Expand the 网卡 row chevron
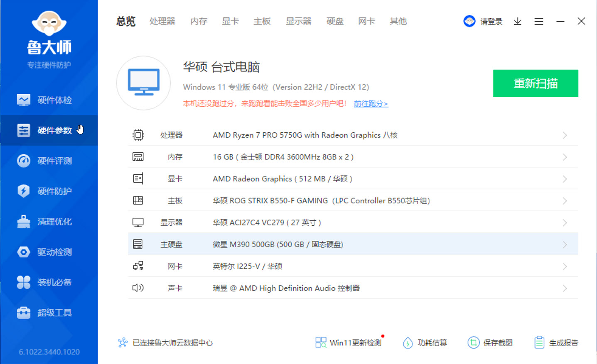597x364 pixels. tap(565, 266)
